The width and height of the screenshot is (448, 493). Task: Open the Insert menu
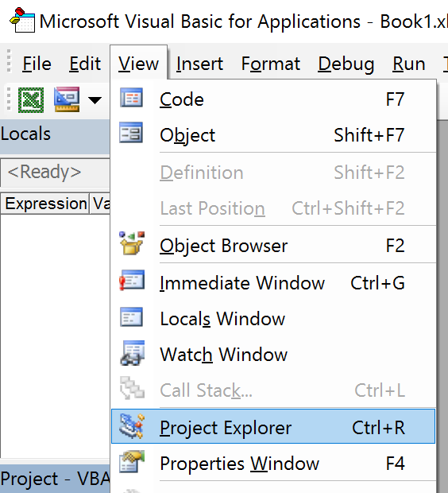pos(199,64)
